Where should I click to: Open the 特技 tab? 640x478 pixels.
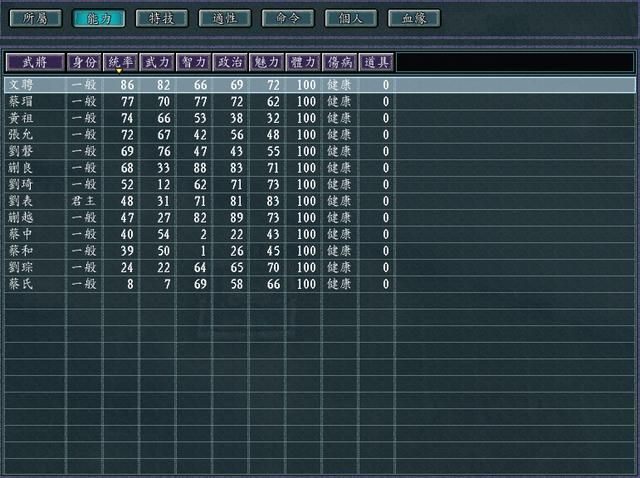pos(161,18)
